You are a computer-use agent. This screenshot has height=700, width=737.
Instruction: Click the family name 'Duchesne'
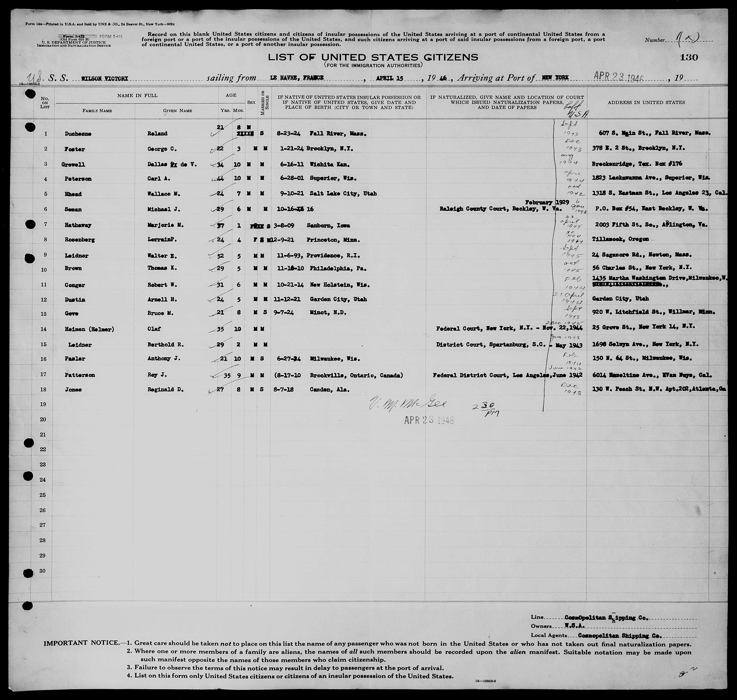pyautogui.click(x=78, y=134)
